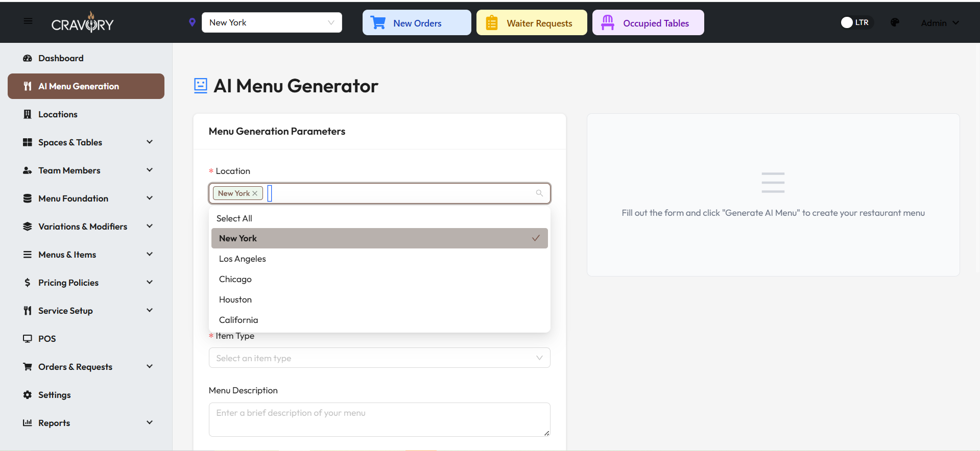Click the New Orders button
The height and width of the screenshot is (451, 980).
click(417, 22)
